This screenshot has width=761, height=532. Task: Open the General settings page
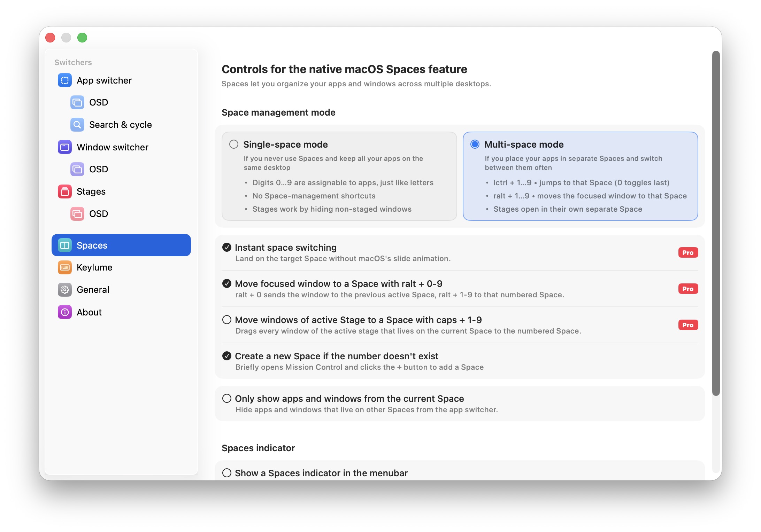pyautogui.click(x=93, y=290)
